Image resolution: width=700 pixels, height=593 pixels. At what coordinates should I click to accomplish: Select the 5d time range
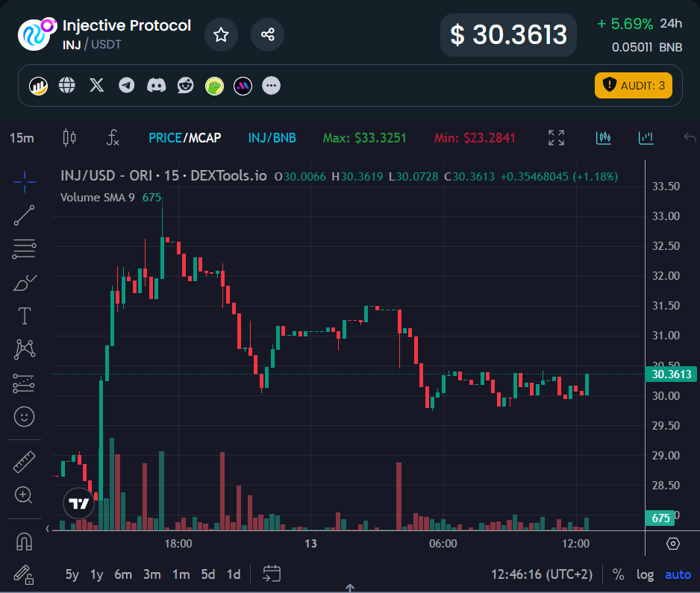tap(208, 574)
